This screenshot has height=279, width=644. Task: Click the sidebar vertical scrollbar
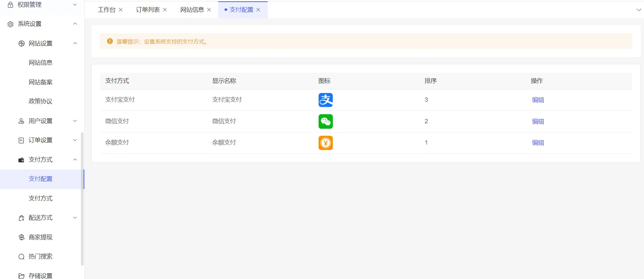[82, 199]
